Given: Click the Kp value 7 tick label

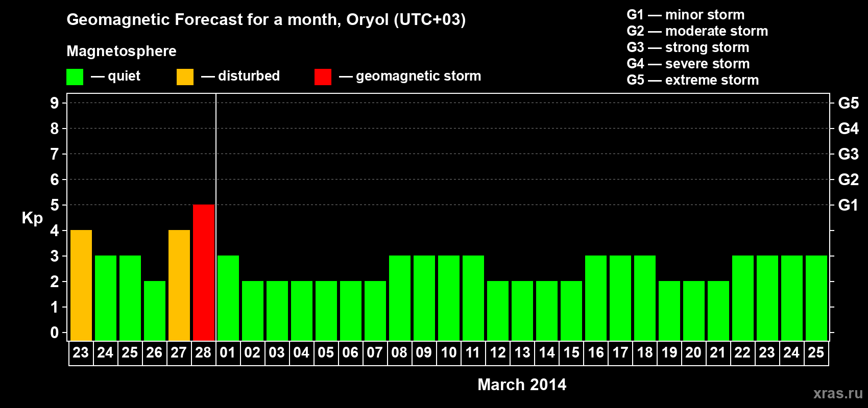Looking at the screenshot, I should (x=55, y=154).
